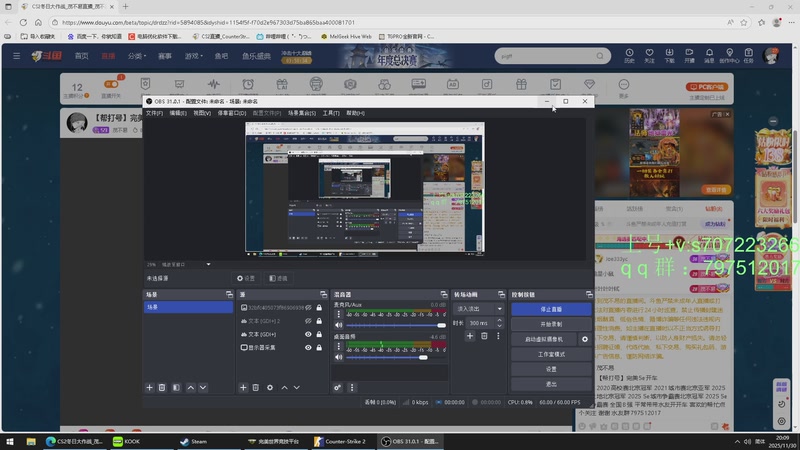Open the 场景集合(S) menu in OBS
The image size is (800, 450).
[x=302, y=113]
